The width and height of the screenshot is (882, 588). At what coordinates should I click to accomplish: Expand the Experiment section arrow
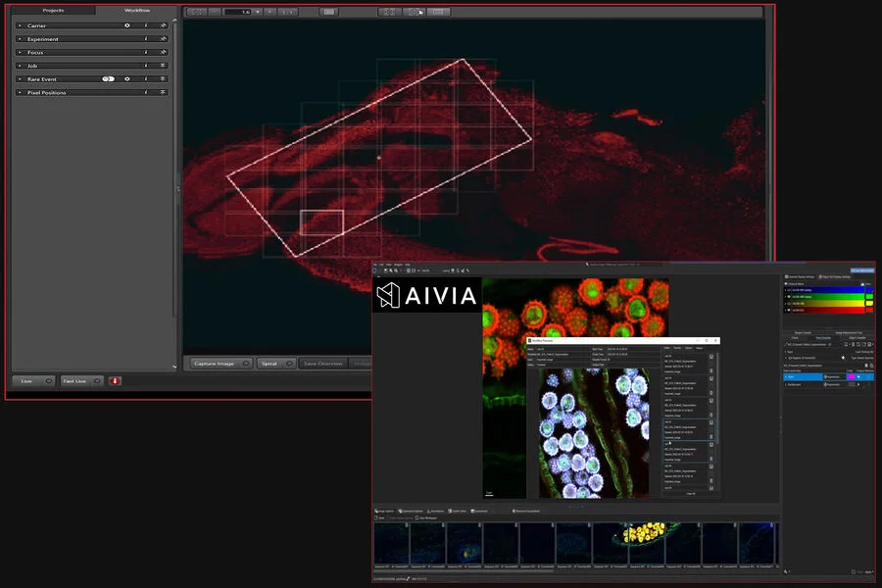point(20,39)
